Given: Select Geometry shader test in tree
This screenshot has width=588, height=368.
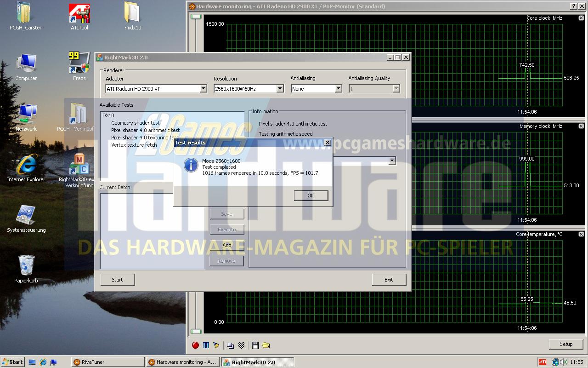Looking at the screenshot, I should (135, 123).
